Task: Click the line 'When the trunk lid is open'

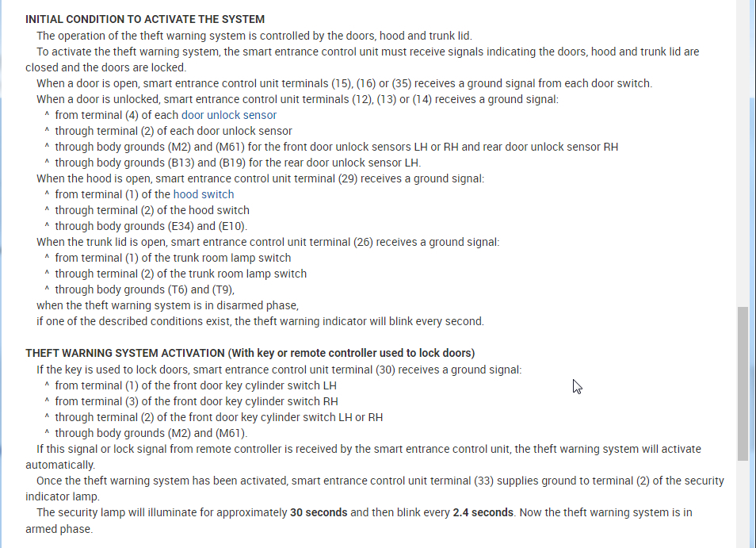Action: point(268,242)
